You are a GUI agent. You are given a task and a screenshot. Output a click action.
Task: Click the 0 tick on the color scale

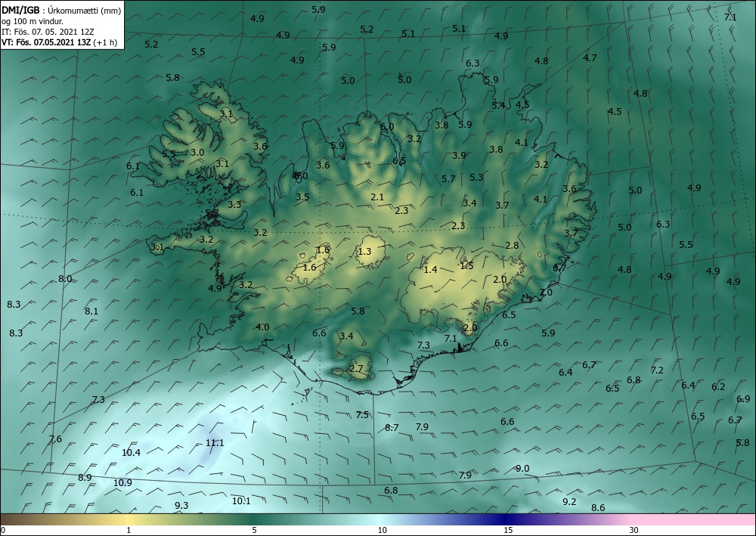[x=3, y=530]
